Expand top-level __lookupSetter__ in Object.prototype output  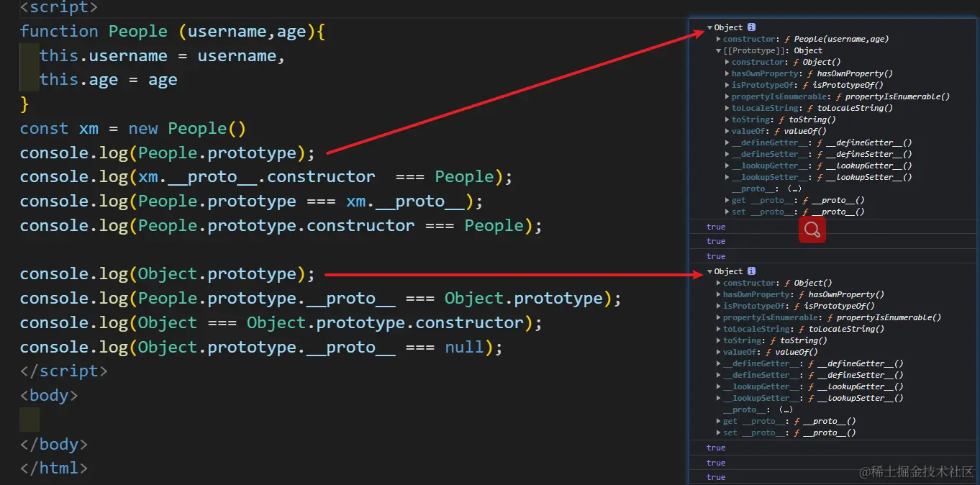[x=719, y=398]
